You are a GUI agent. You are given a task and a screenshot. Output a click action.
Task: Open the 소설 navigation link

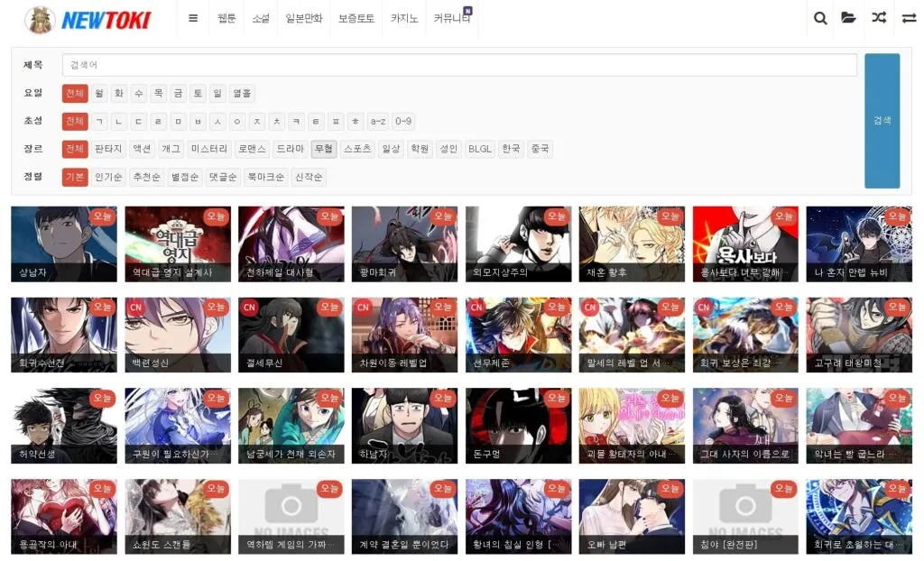[x=261, y=18]
